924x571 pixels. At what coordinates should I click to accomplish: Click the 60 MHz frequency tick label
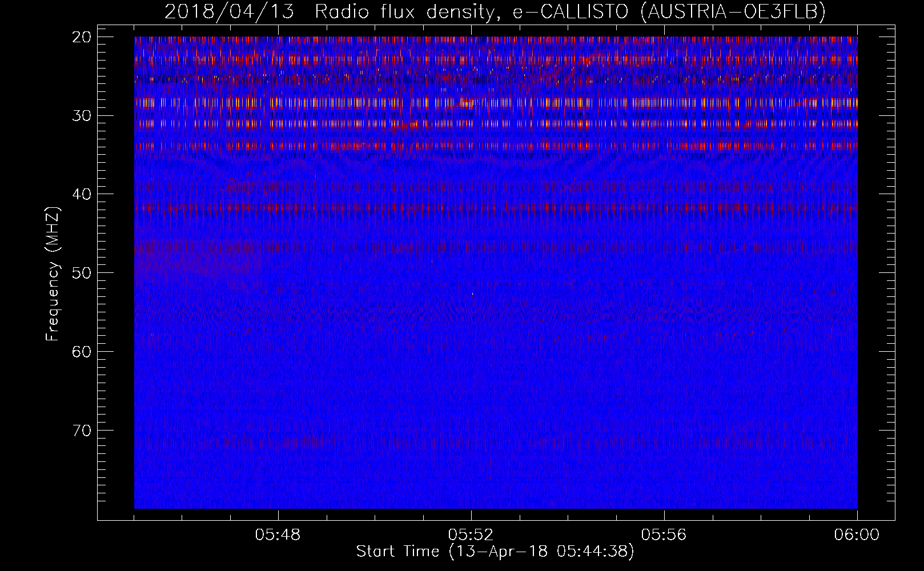(82, 352)
